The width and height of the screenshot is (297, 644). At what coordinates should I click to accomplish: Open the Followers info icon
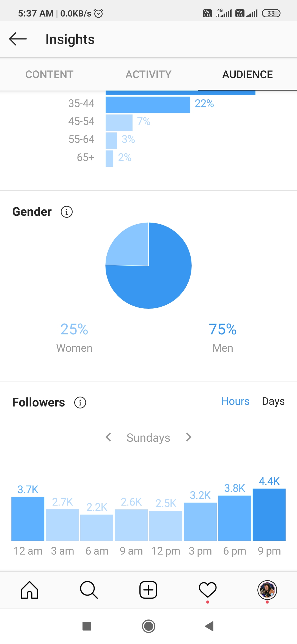80,403
